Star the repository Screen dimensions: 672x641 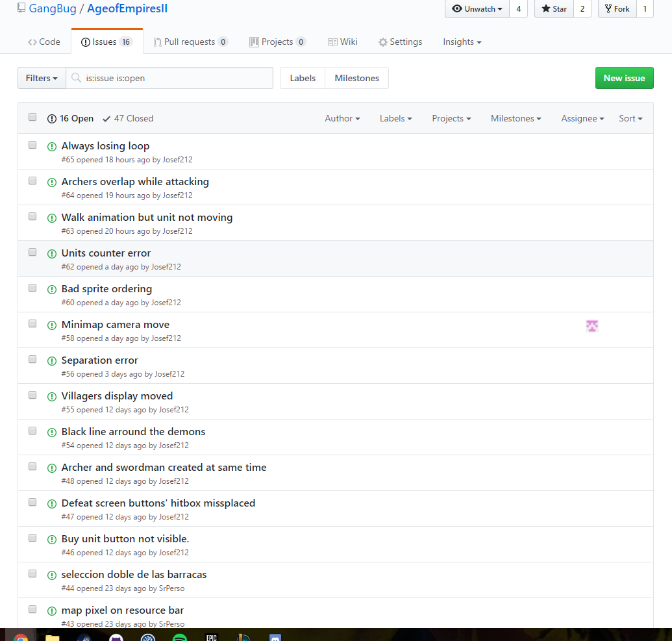coord(554,8)
